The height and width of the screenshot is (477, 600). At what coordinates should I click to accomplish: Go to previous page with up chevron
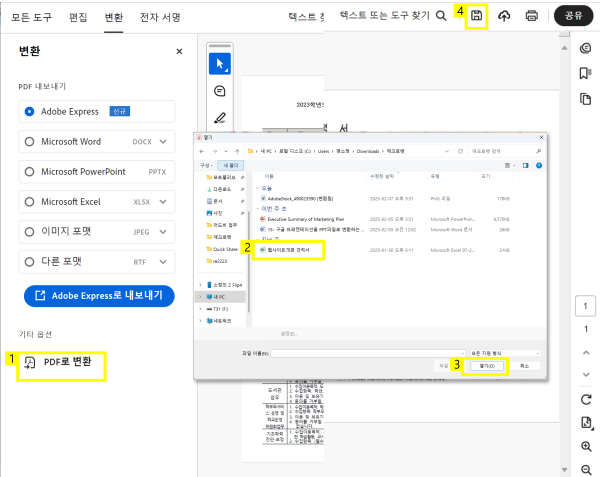pyautogui.click(x=586, y=352)
